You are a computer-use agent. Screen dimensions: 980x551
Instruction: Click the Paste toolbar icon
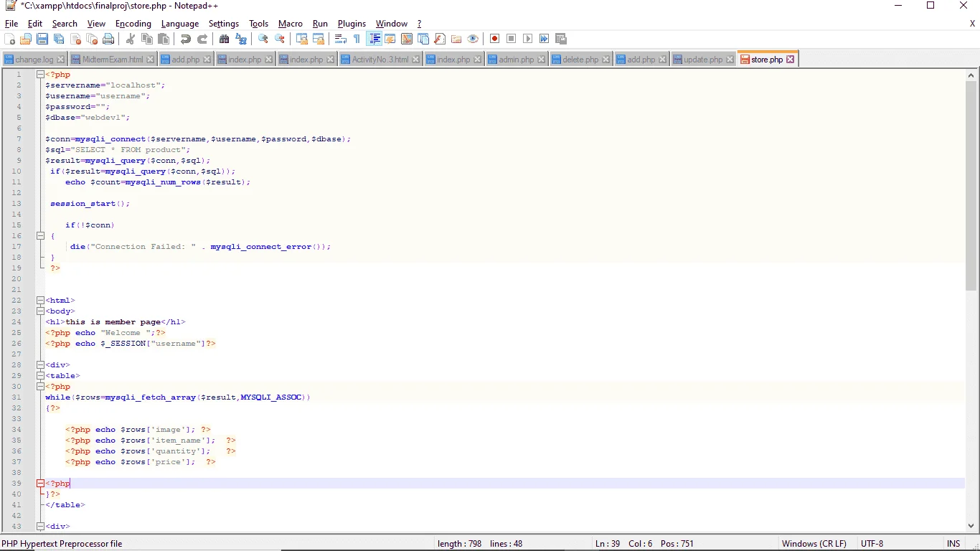tap(164, 39)
